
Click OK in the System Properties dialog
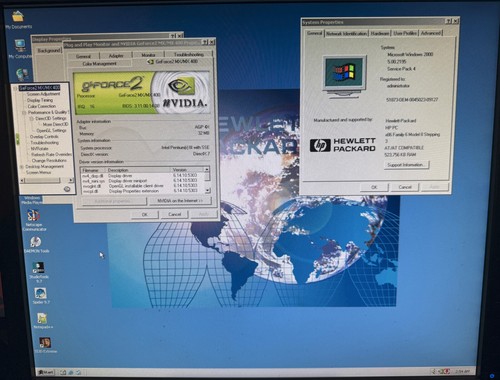coord(374,187)
